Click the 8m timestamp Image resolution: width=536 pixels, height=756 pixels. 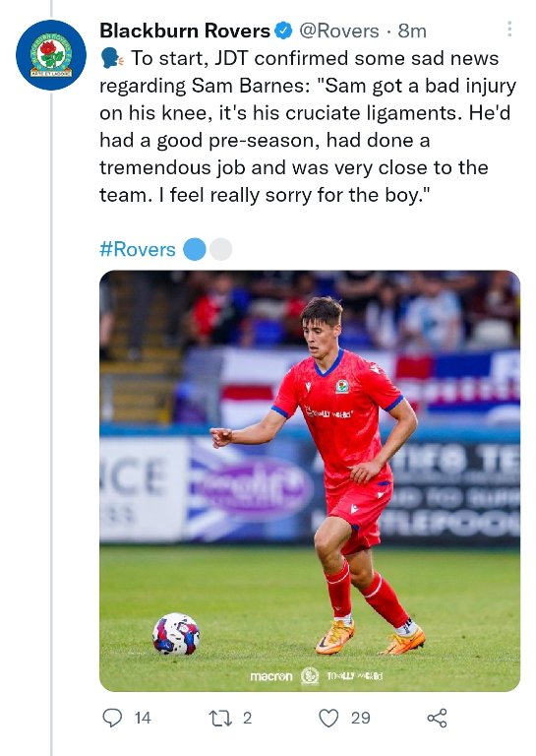pos(412,31)
